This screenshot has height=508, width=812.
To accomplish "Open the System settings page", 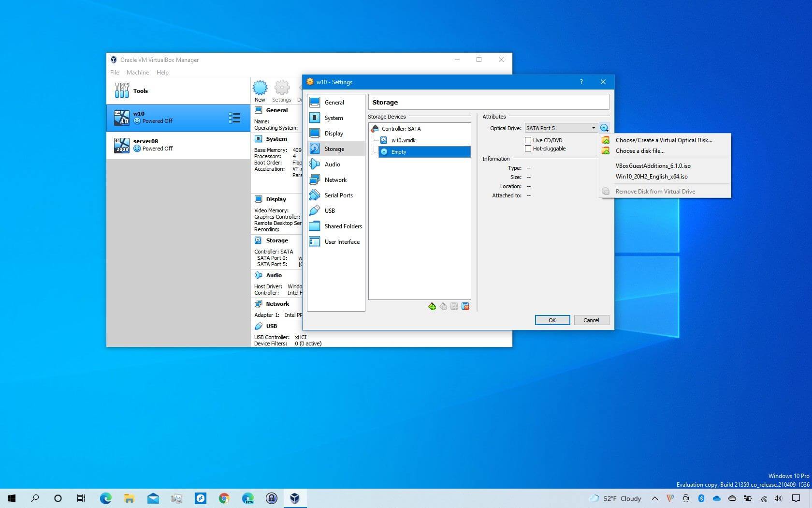I will click(333, 118).
